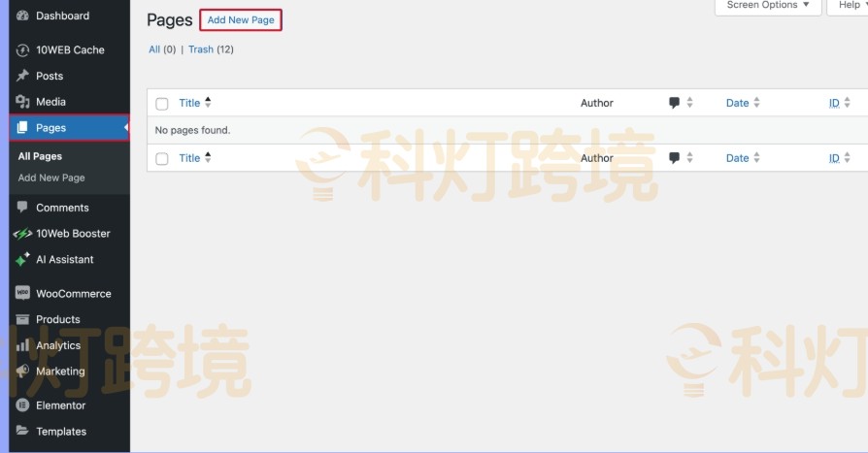
Task: Click comments bubble icon in header row
Action: pyautogui.click(x=674, y=103)
